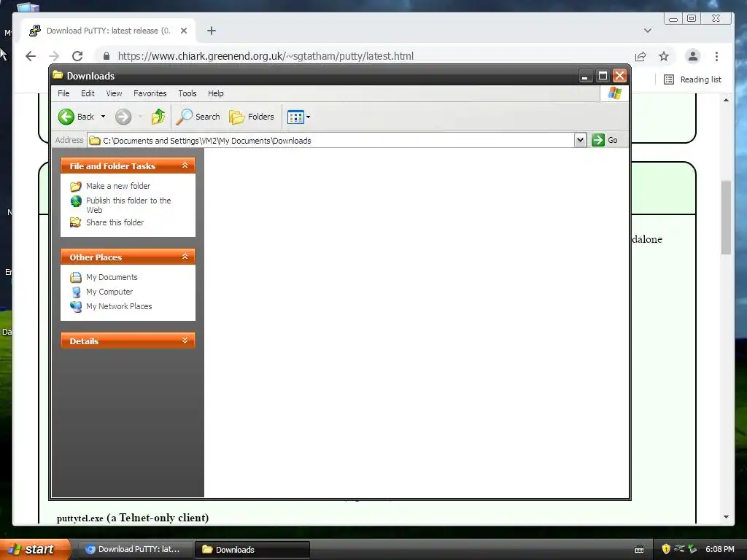Click Publish this folder to the Web
747x560 pixels.
(x=128, y=205)
